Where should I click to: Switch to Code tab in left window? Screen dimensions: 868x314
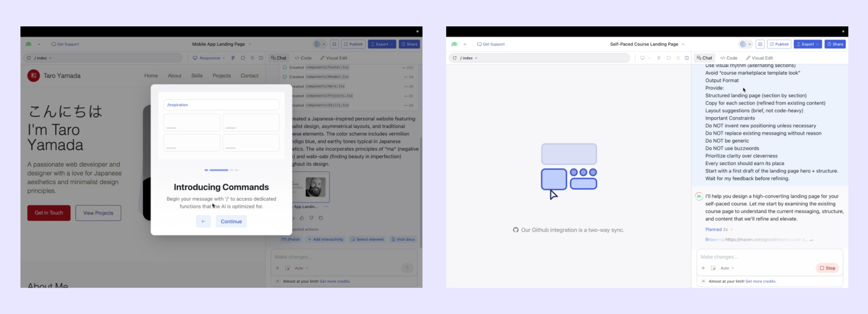[x=303, y=58]
